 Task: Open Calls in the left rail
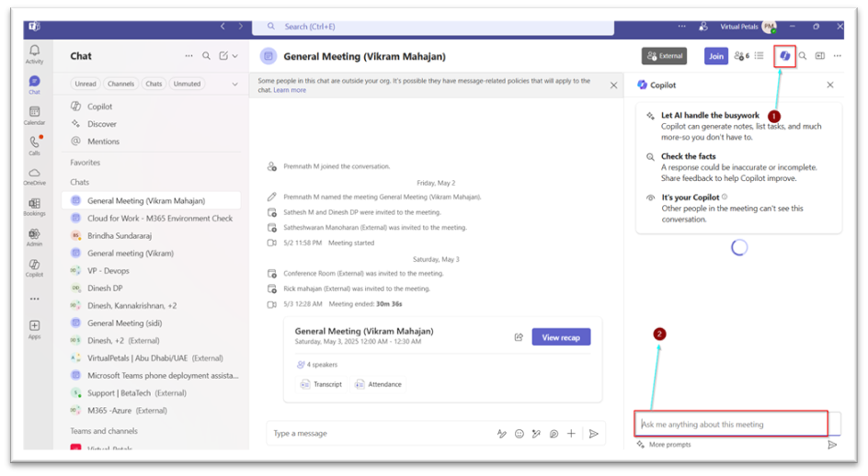pyautogui.click(x=34, y=145)
